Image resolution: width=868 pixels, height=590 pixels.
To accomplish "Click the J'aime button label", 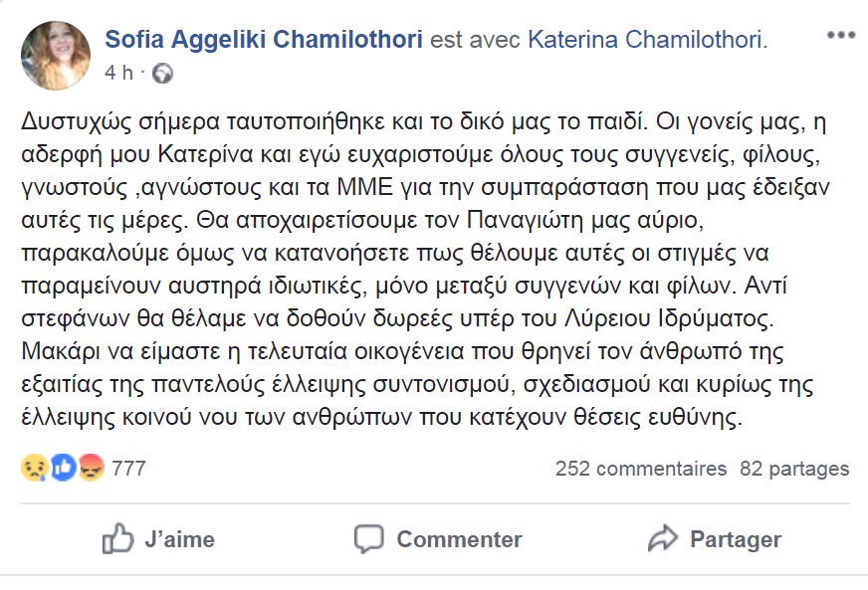I will [x=179, y=539].
